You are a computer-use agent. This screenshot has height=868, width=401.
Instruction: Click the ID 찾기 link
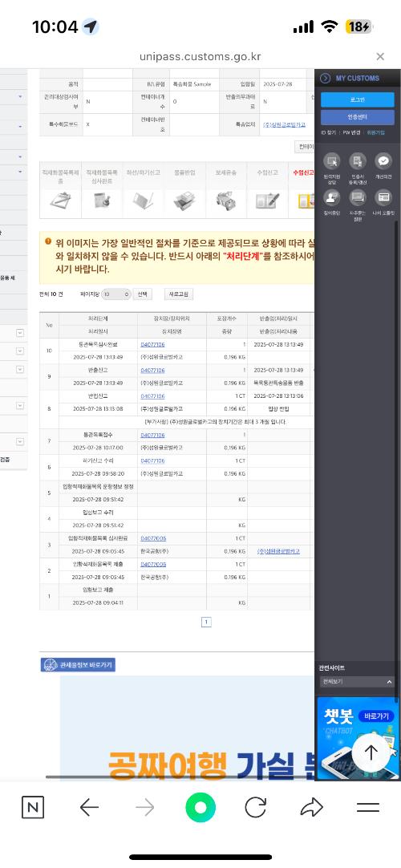point(328,133)
